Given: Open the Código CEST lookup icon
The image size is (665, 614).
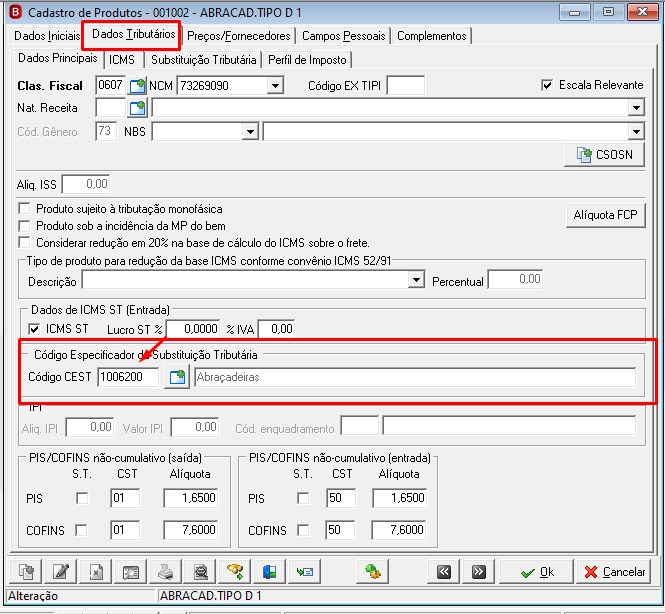Looking at the screenshot, I should click(x=177, y=377).
